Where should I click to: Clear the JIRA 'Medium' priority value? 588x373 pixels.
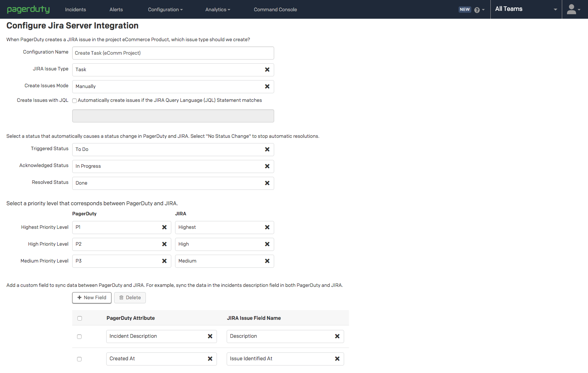[267, 261]
